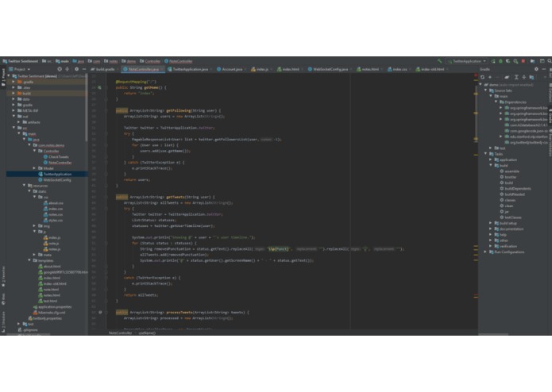The height and width of the screenshot is (392, 552).
Task: Click the demo breadcrumb in navigation bar
Action: (129, 61)
